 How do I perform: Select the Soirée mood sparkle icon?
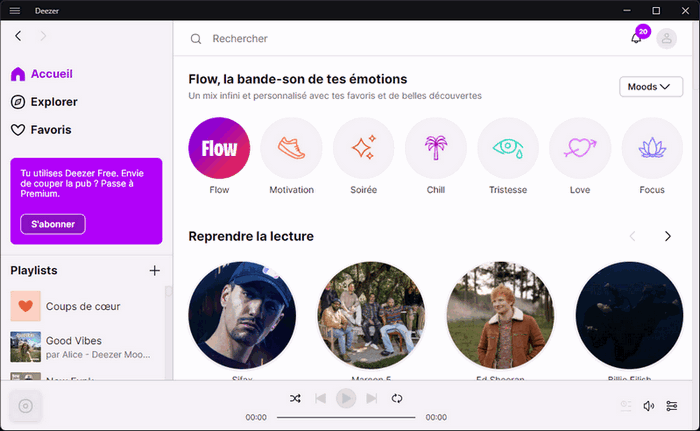click(x=363, y=148)
